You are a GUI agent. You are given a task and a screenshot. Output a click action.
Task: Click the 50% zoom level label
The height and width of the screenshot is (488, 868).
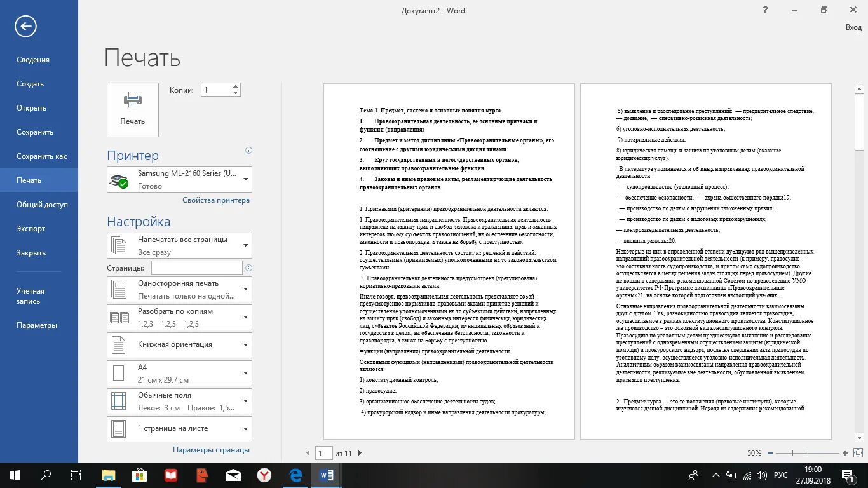click(754, 453)
